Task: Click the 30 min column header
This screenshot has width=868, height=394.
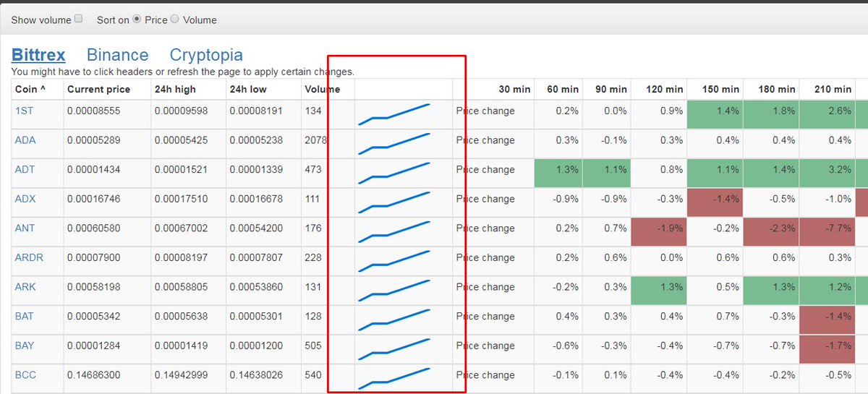Action: (x=515, y=90)
